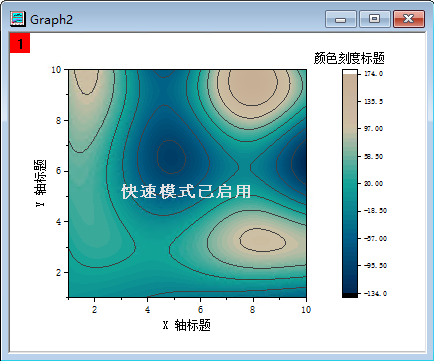Click the black bottom swatch of color scale
The height and width of the screenshot is (361, 434).
[350, 295]
